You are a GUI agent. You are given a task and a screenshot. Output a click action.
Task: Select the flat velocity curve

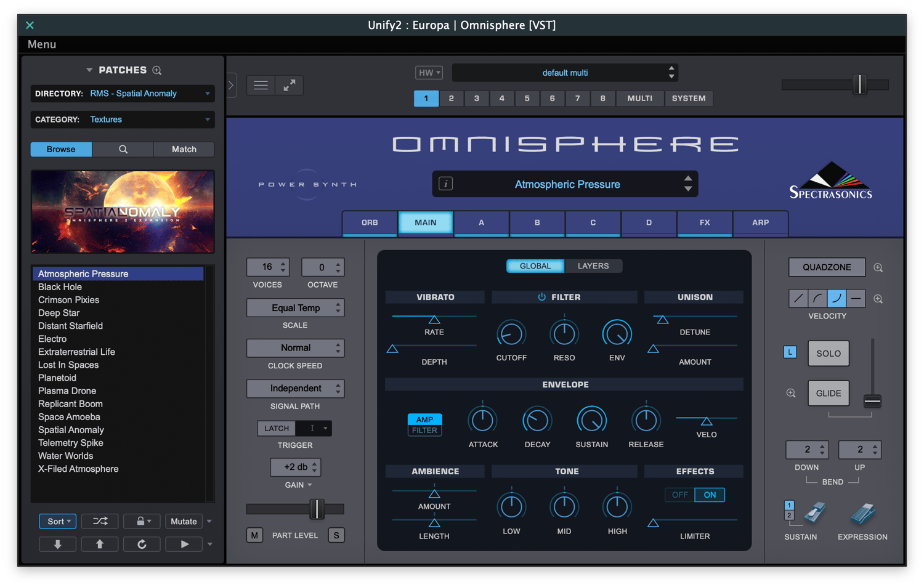[856, 298]
